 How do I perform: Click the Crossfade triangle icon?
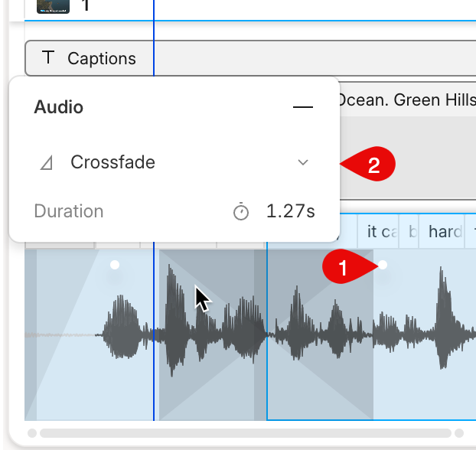tap(46, 162)
